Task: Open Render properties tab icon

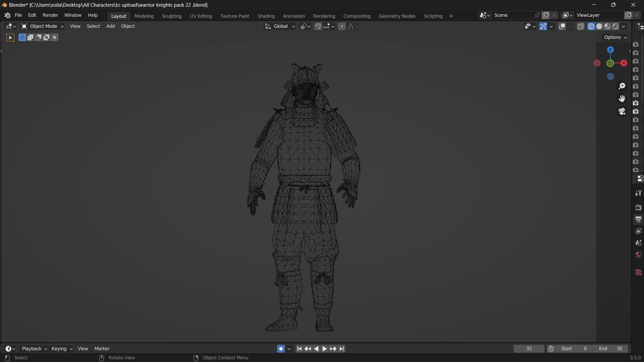Action: (638, 207)
